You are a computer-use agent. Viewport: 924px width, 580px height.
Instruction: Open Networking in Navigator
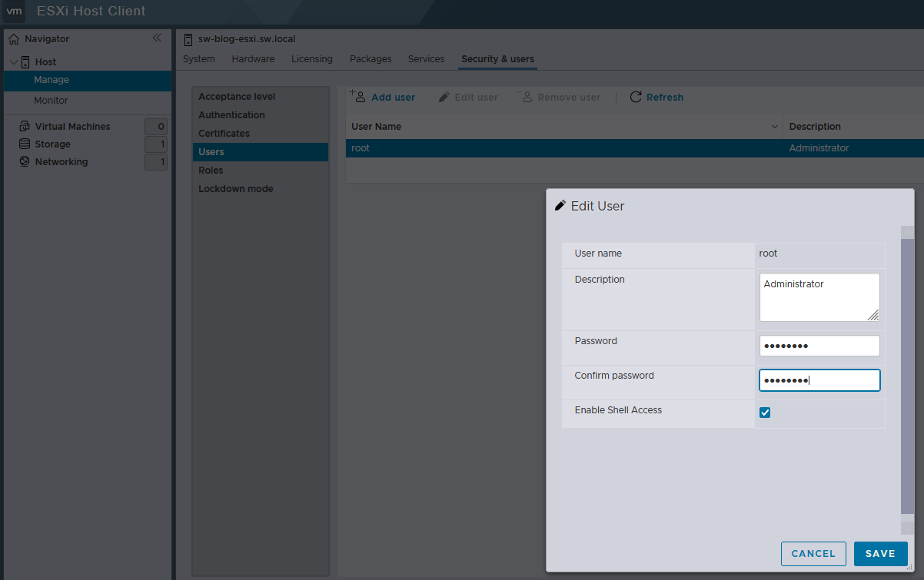tap(61, 161)
